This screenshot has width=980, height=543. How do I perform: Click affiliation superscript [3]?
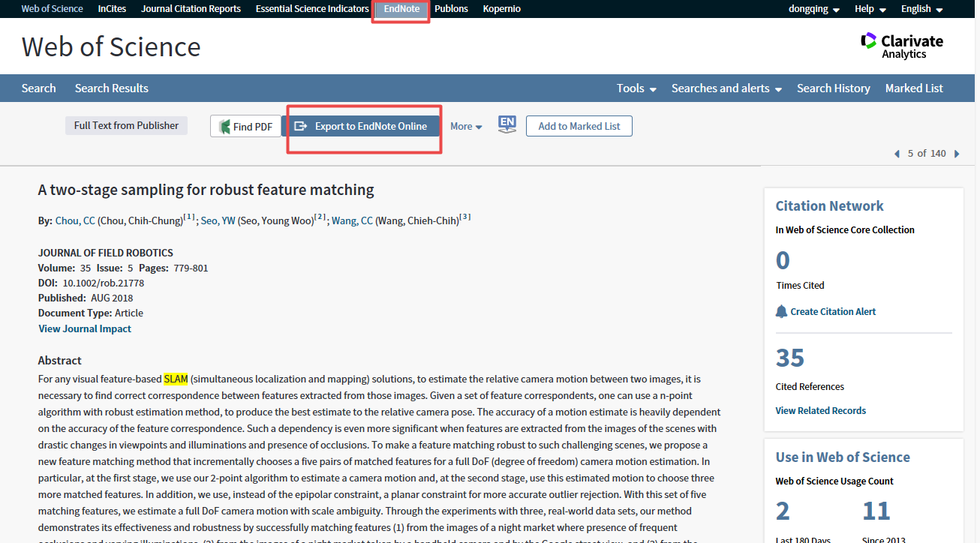coord(465,217)
